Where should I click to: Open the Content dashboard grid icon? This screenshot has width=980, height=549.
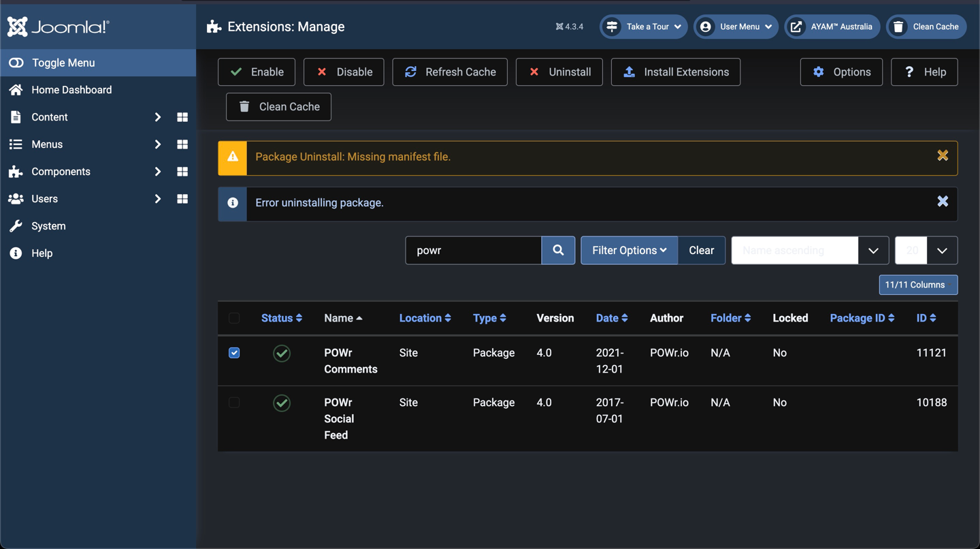(182, 117)
